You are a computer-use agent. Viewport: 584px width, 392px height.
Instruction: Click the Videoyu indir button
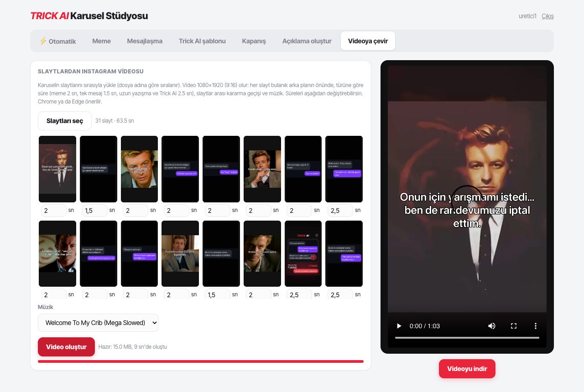pos(467,369)
